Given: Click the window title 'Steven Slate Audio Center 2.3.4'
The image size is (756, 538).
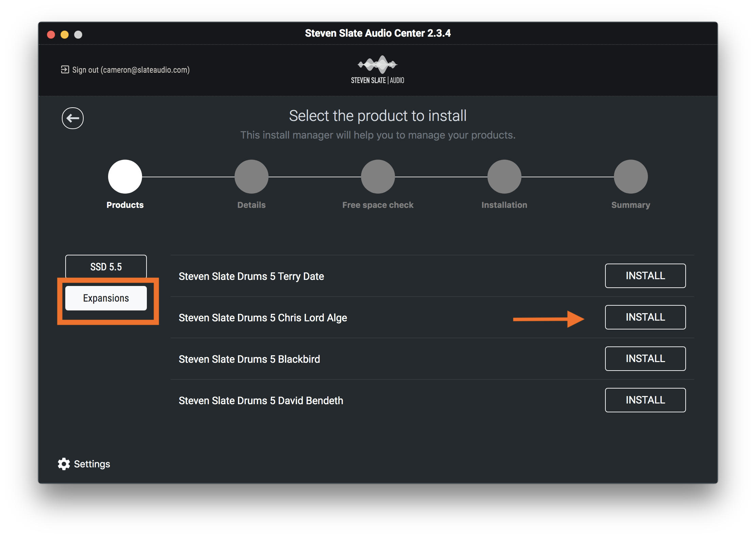Looking at the screenshot, I should (378, 33).
